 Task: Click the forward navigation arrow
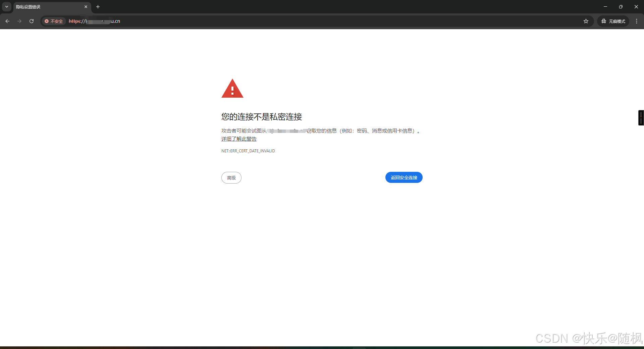click(x=19, y=21)
